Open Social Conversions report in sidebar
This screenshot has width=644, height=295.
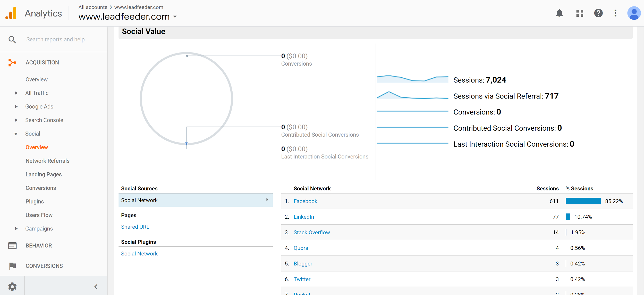point(41,188)
